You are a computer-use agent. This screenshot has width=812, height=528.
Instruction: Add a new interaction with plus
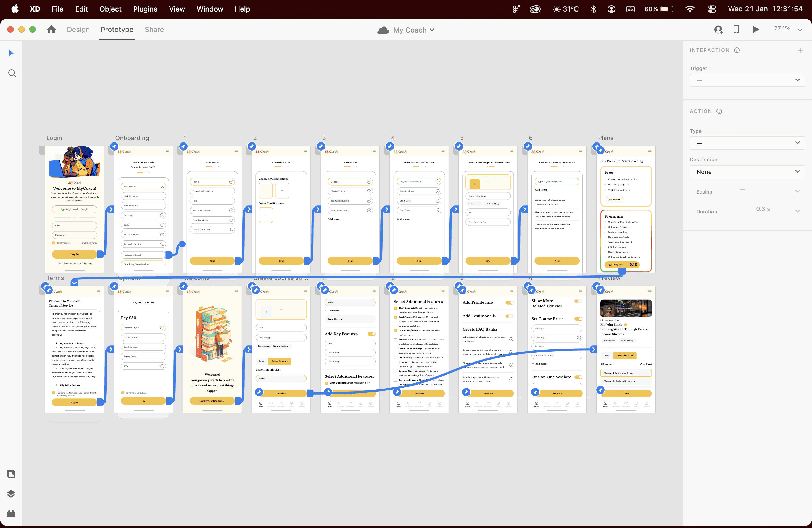point(800,50)
